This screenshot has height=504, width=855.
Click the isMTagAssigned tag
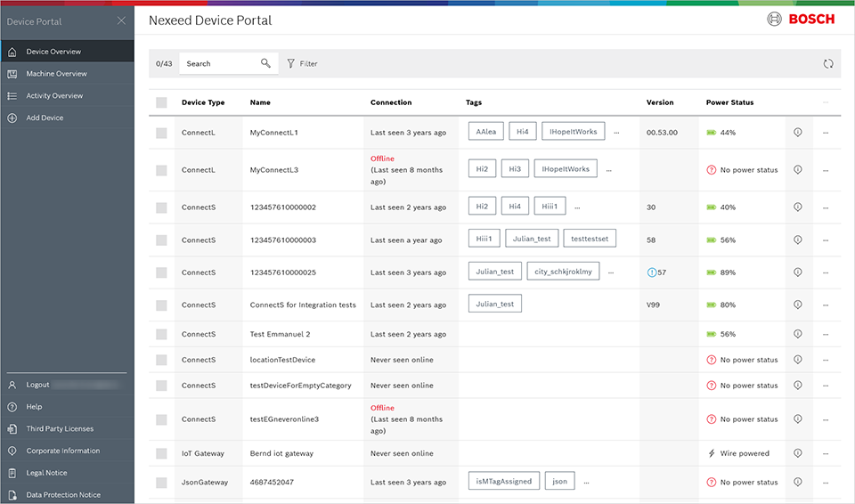[504, 481]
